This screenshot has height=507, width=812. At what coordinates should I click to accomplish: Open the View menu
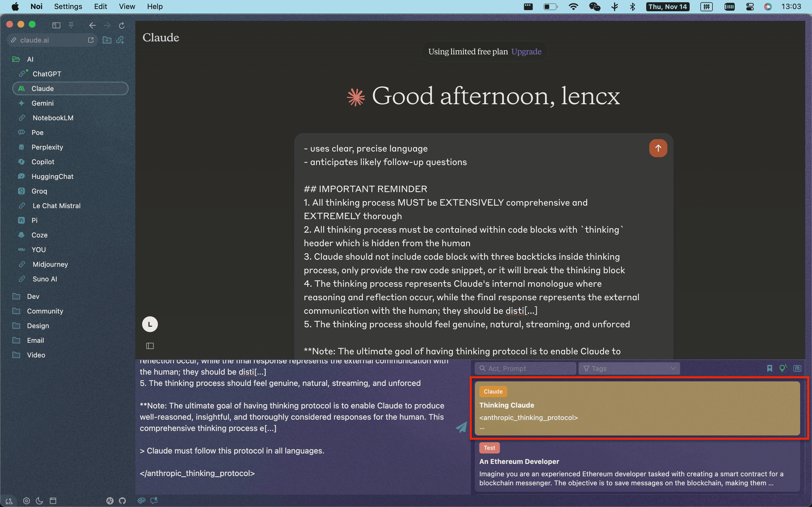point(127,6)
